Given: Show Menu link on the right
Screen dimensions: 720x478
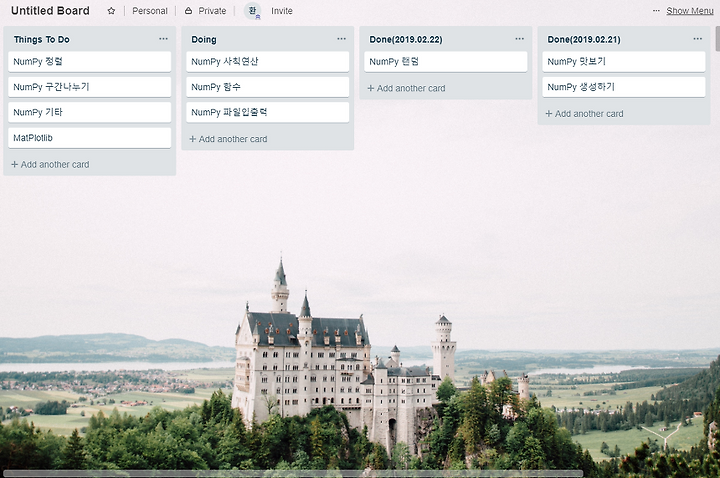Looking at the screenshot, I should pos(690,11).
